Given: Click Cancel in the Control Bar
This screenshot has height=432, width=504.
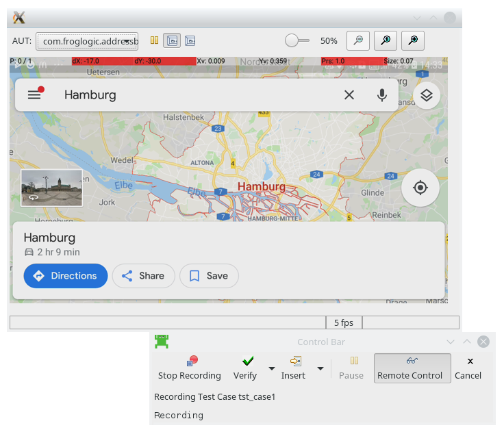Looking at the screenshot, I should 468,368.
